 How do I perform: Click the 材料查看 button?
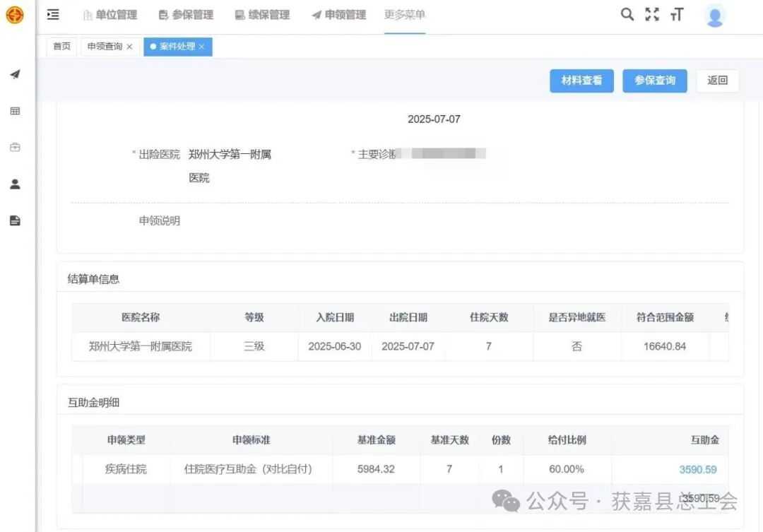581,81
